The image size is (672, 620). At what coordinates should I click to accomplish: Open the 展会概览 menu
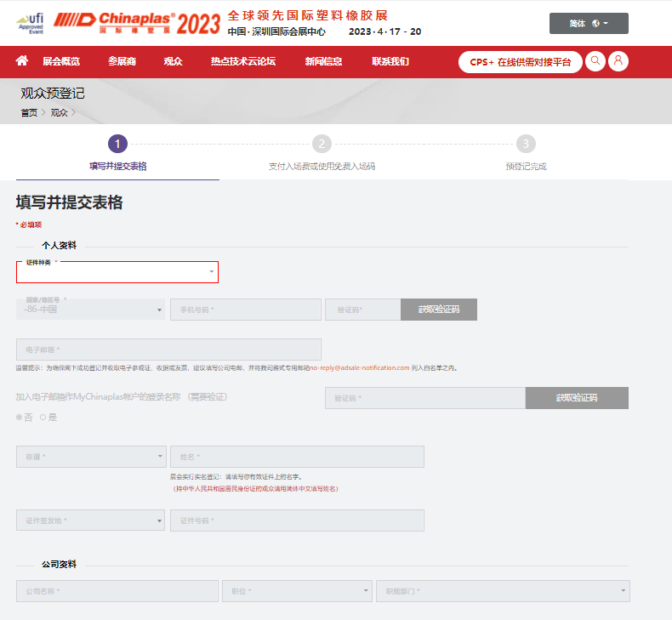click(61, 61)
